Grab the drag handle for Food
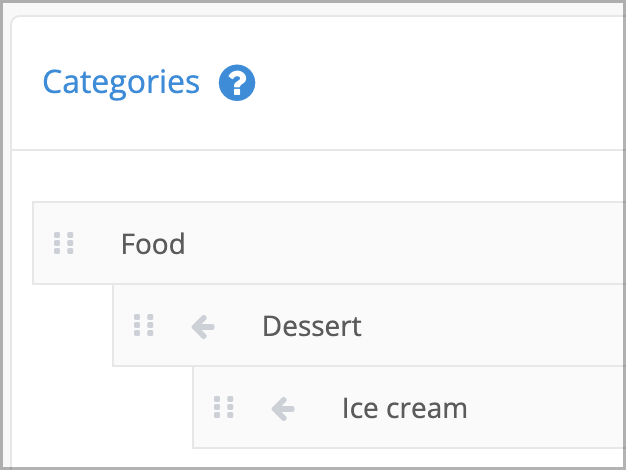 tap(64, 243)
